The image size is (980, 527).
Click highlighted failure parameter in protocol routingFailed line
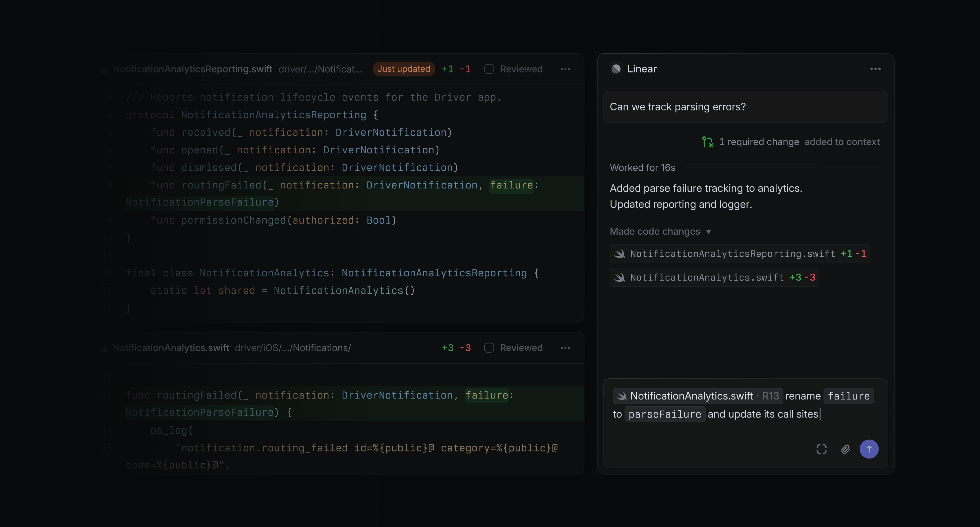point(511,185)
